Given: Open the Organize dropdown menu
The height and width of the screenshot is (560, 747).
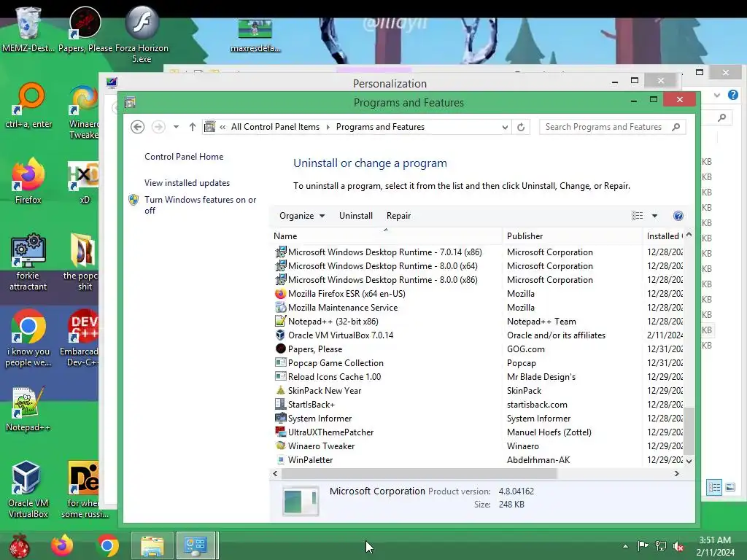Looking at the screenshot, I should (302, 216).
